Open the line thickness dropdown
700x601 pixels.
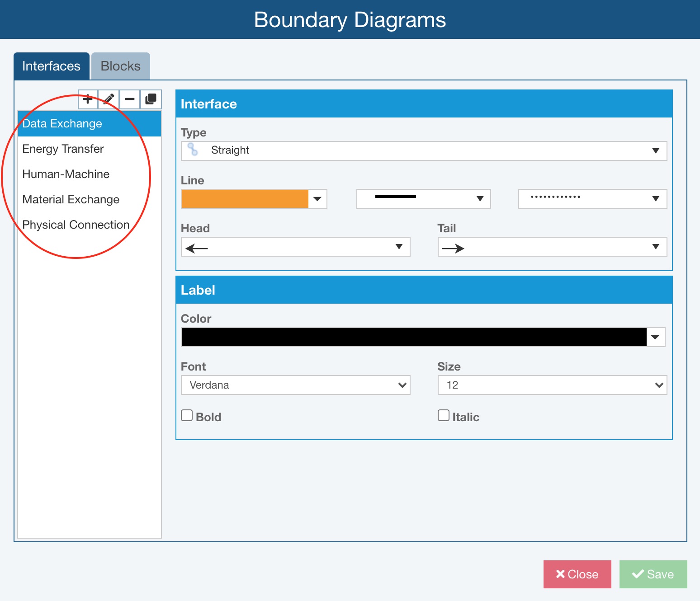(424, 199)
